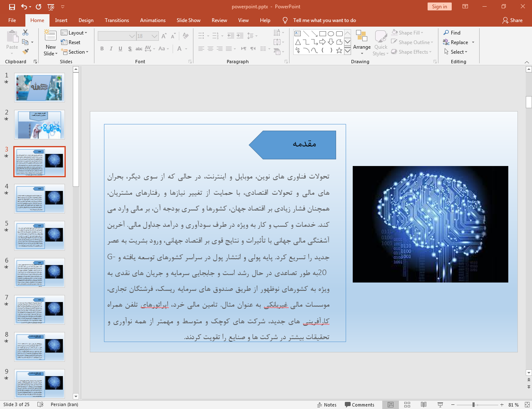The height and width of the screenshot is (409, 532).
Task: Click the spell check icon in status bar
Action: [x=40, y=404]
